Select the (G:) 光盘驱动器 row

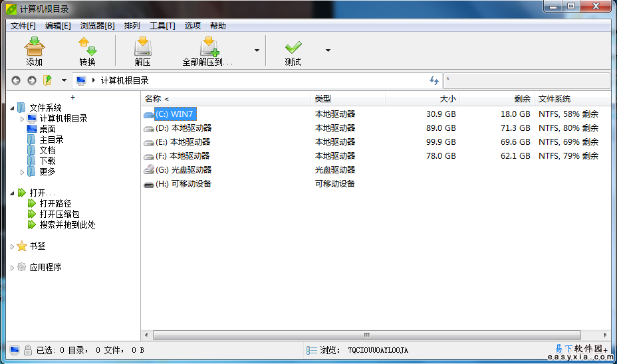pyautogui.click(x=376, y=170)
